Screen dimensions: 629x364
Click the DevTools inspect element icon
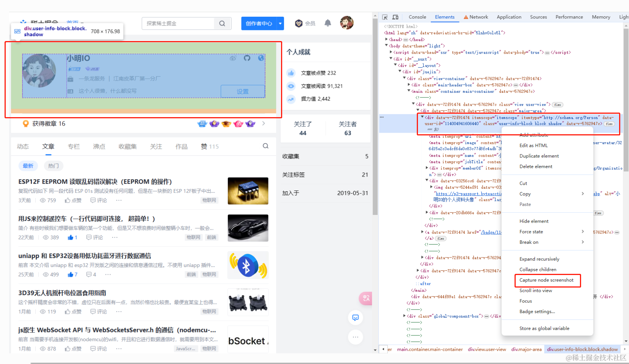point(385,17)
